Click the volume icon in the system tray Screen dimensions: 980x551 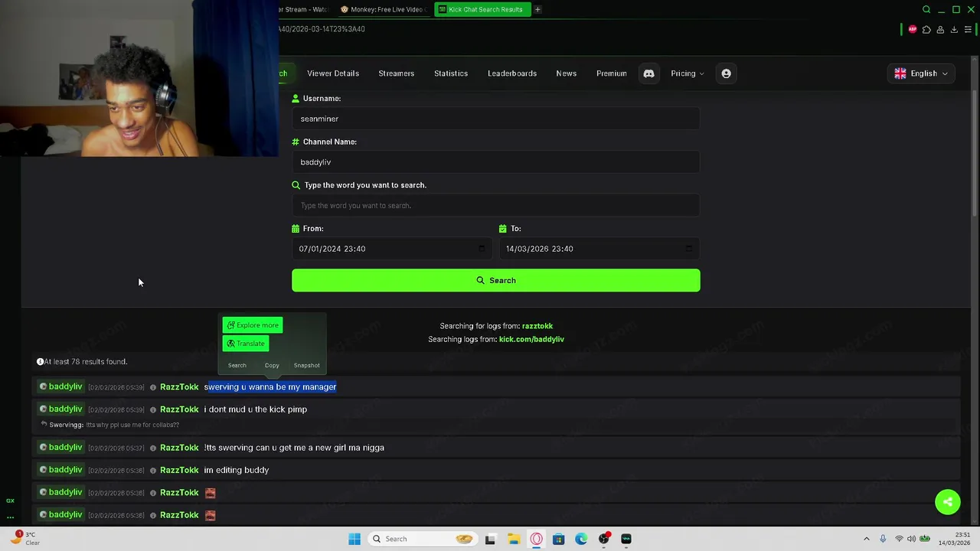(911, 539)
